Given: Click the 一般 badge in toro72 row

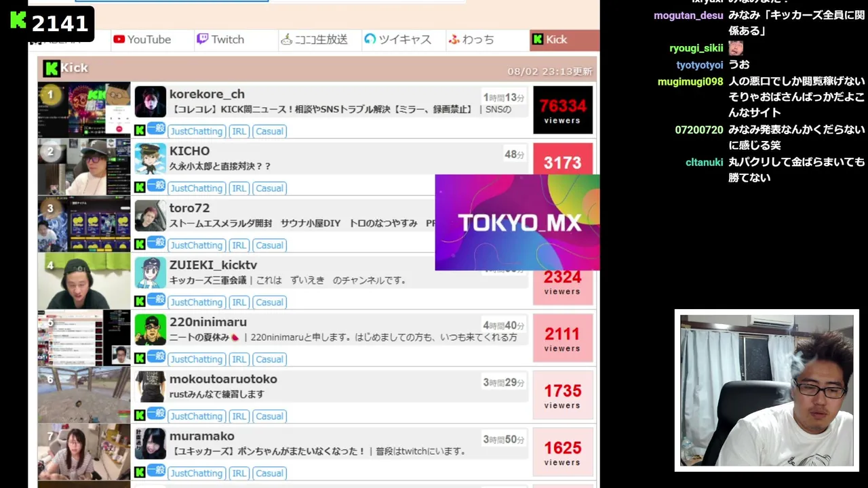Looking at the screenshot, I should coord(156,243).
